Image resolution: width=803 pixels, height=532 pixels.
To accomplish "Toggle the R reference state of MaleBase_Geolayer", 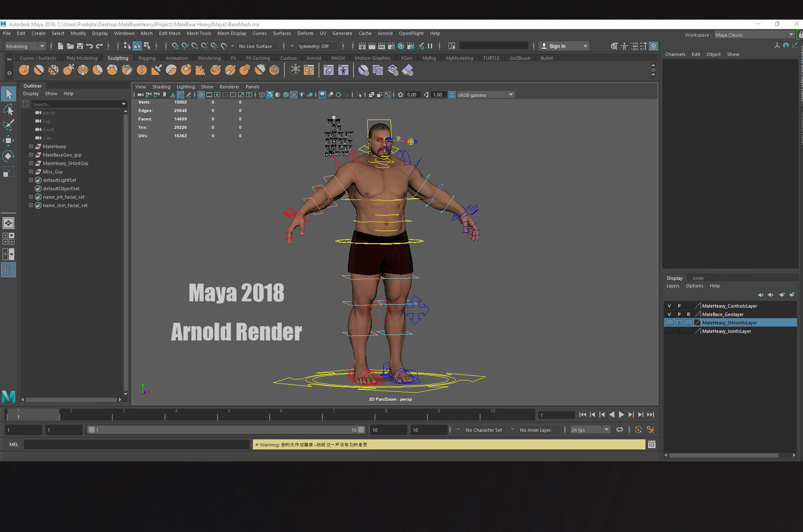I will 689,314.
